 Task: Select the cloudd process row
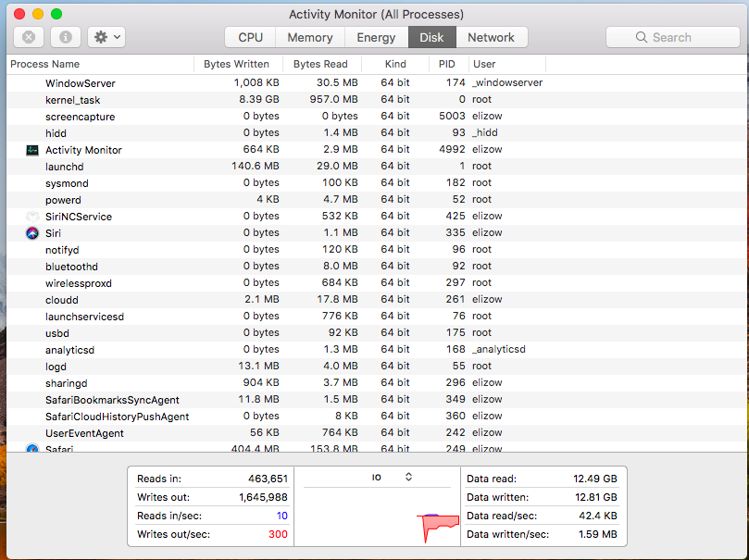pyautogui.click(x=378, y=300)
